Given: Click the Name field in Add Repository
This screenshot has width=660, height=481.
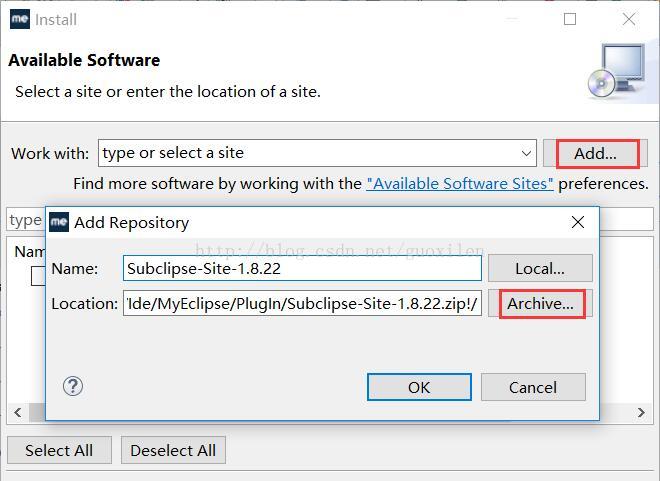Looking at the screenshot, I should pyautogui.click(x=302, y=268).
